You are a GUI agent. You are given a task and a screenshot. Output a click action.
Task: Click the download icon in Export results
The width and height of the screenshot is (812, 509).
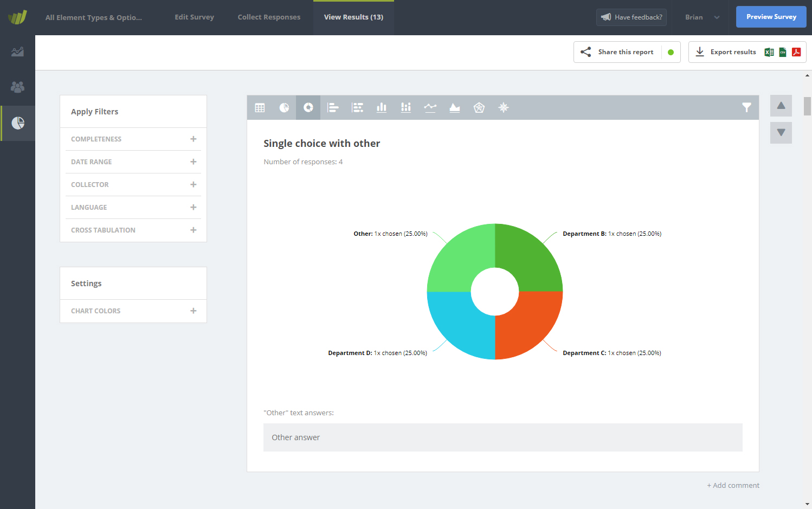point(700,52)
